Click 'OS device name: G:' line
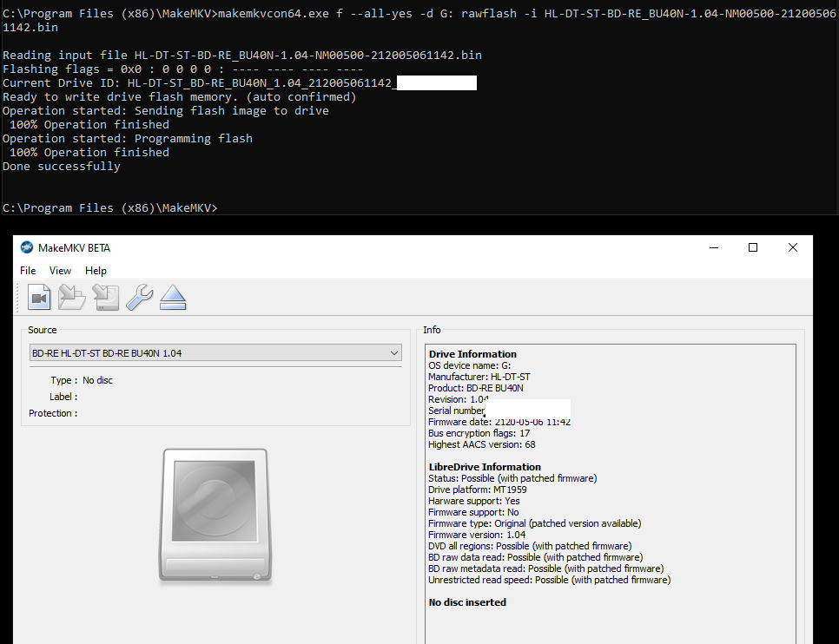Viewport: 839px width, 644px height. click(x=469, y=366)
